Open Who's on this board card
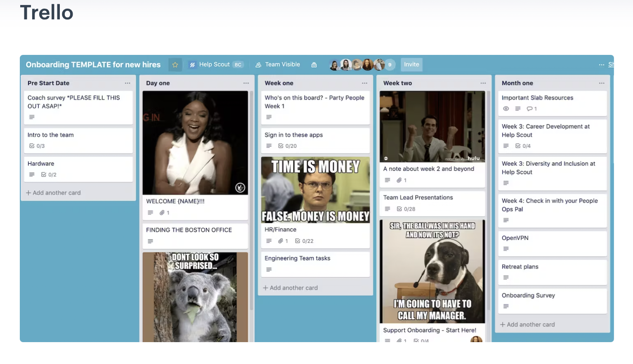 (x=315, y=107)
